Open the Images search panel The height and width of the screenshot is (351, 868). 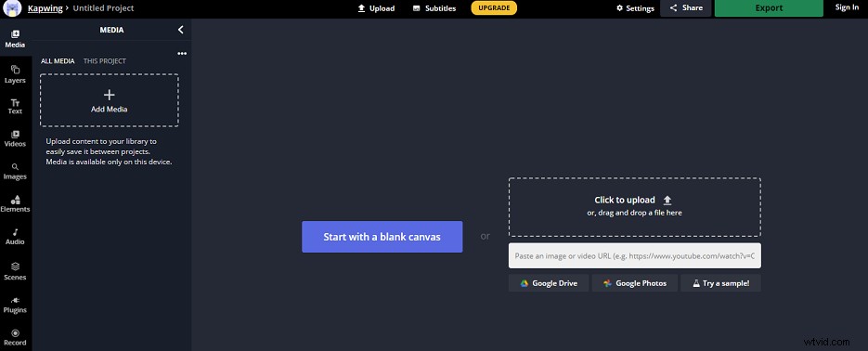click(15, 172)
